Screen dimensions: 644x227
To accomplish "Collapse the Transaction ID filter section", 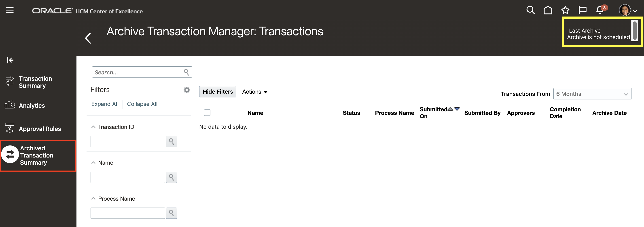I will tap(93, 127).
